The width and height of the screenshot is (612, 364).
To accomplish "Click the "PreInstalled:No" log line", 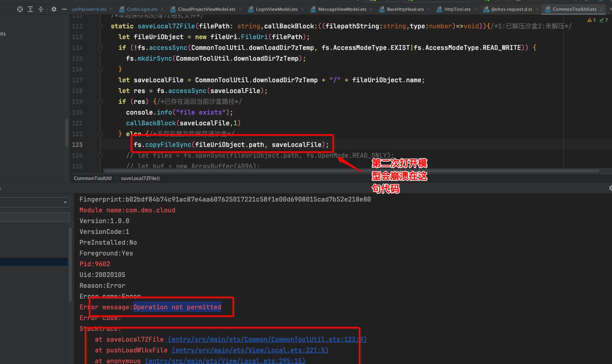I will point(108,242).
